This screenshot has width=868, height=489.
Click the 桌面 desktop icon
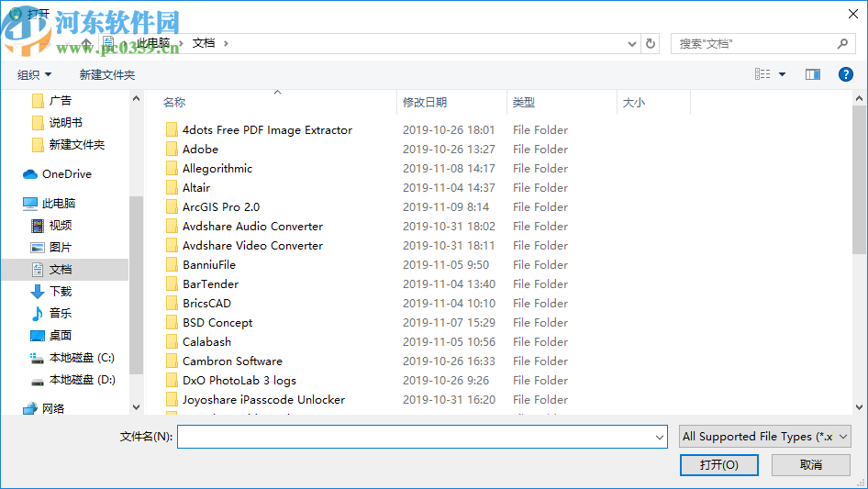(x=37, y=336)
